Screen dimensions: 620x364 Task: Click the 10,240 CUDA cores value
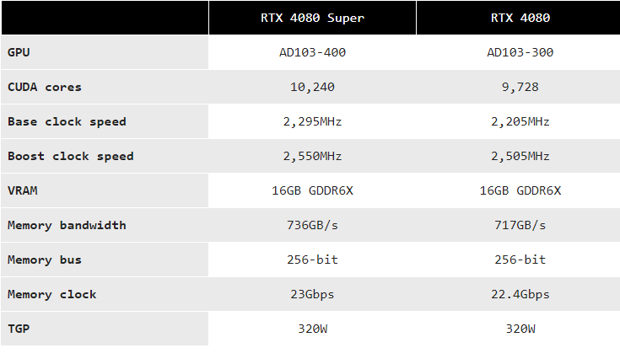(x=312, y=87)
